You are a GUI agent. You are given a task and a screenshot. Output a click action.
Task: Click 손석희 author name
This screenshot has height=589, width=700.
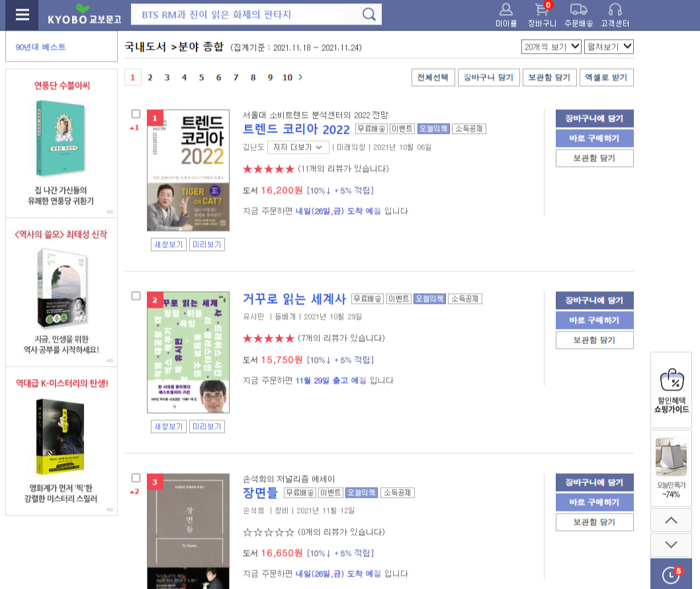[x=253, y=510]
